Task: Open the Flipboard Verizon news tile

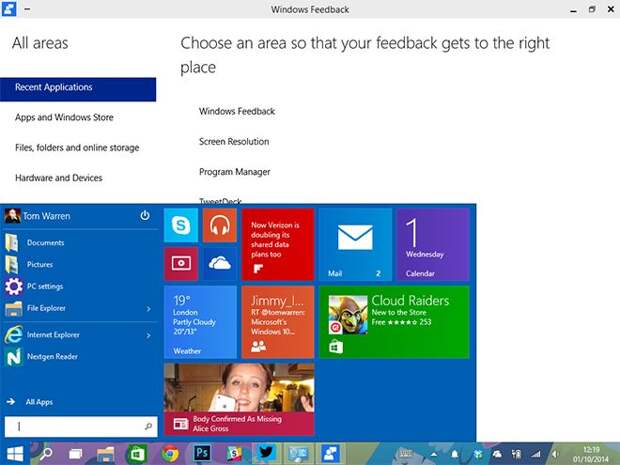Action: [x=278, y=244]
